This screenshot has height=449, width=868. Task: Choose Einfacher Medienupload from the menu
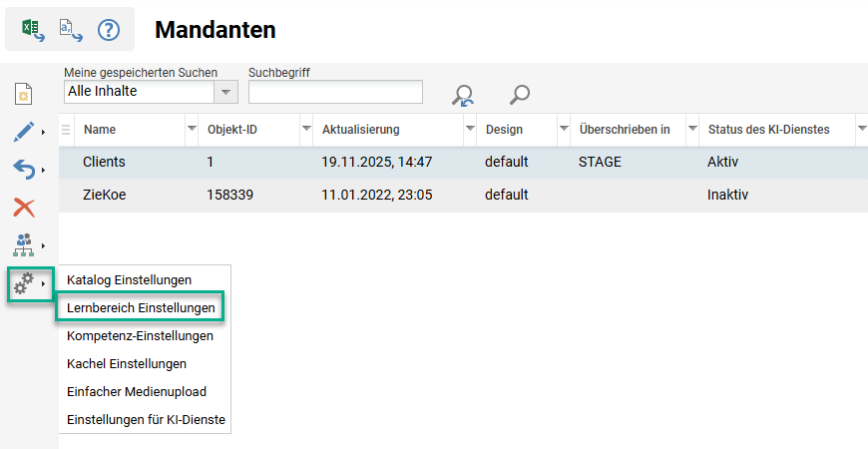(x=136, y=392)
